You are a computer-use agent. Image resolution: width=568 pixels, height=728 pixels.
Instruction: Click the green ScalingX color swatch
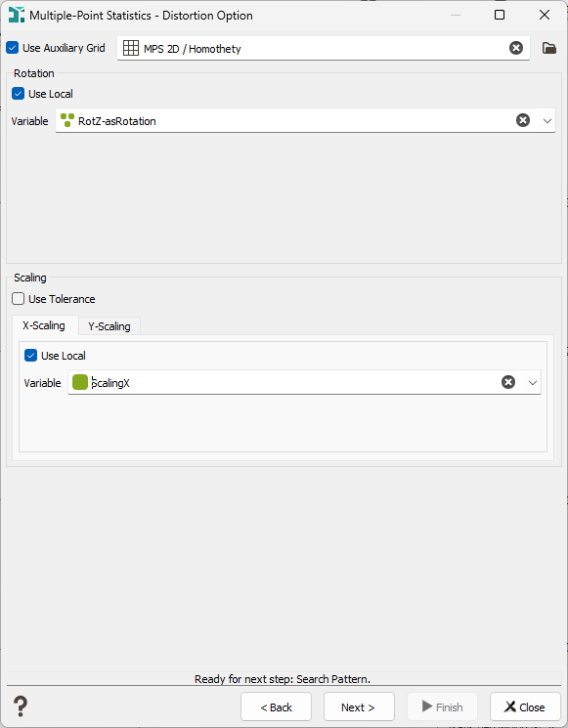click(80, 382)
